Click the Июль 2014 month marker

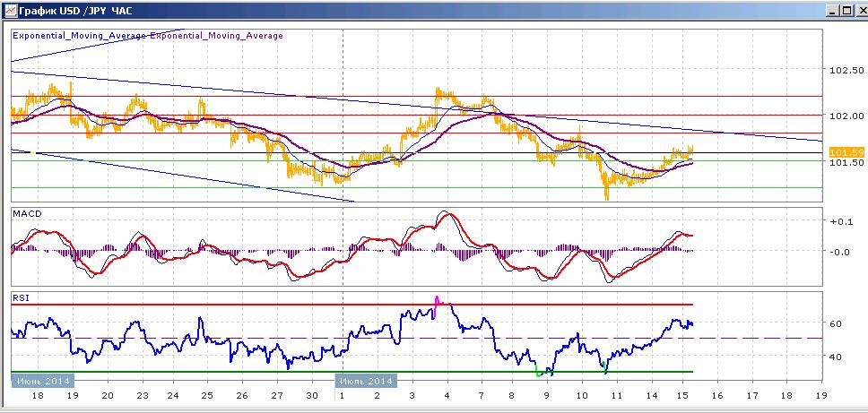366,381
